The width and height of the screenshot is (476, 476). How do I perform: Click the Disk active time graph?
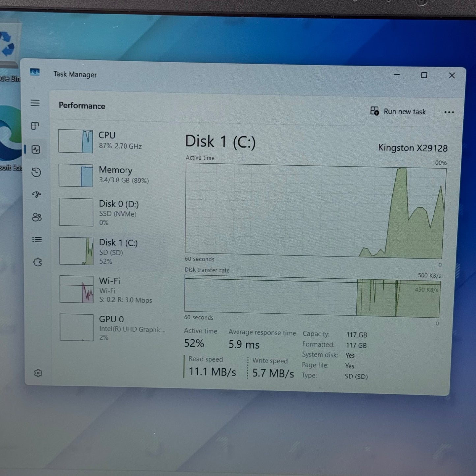point(315,211)
